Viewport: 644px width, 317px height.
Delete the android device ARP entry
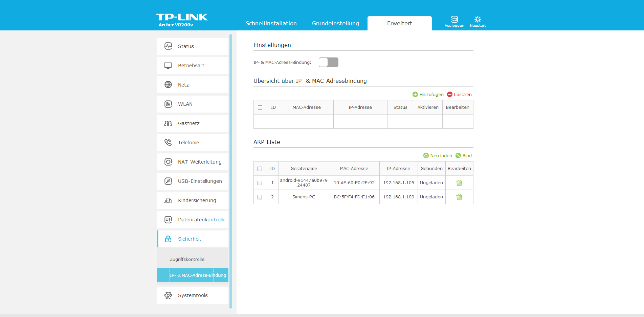pyautogui.click(x=459, y=183)
